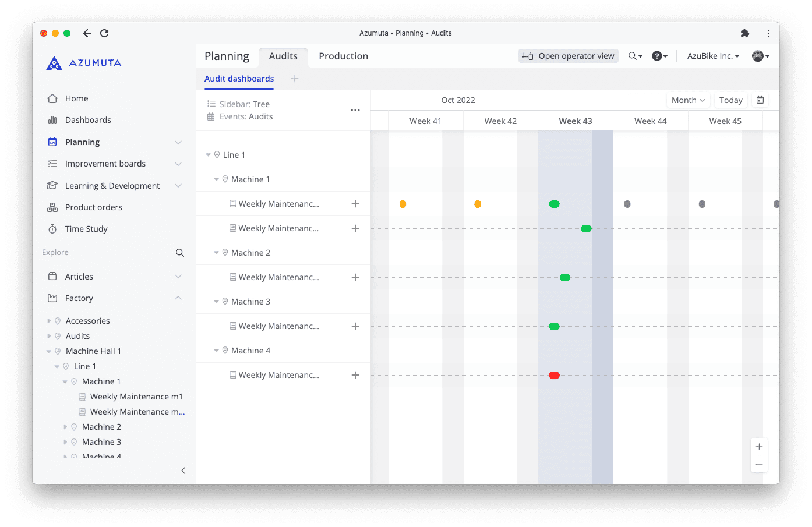The image size is (812, 527).
Task: Click the green audit dot in Week 43
Action: [x=554, y=204]
